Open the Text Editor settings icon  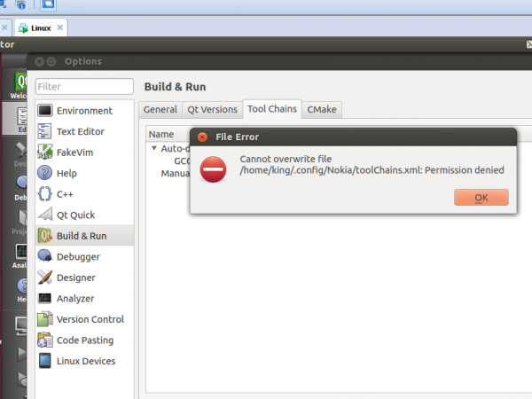(x=45, y=131)
